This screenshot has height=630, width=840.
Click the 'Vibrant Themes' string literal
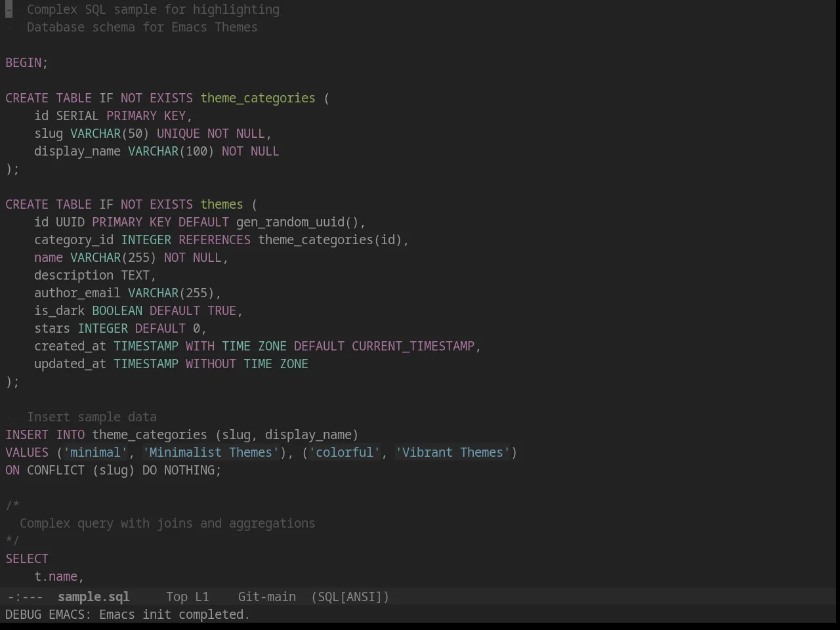click(x=453, y=453)
